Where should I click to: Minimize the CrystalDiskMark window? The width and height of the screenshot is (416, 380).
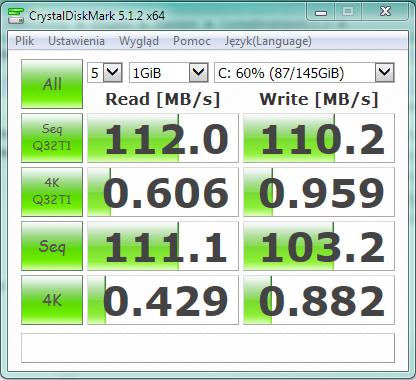[x=321, y=13]
